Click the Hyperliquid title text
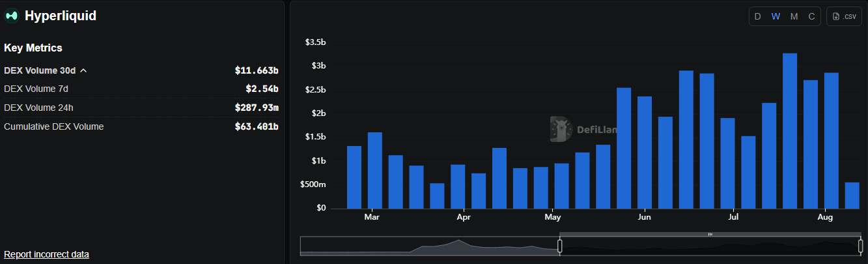Viewport: 868px width, 264px height. pos(61,16)
